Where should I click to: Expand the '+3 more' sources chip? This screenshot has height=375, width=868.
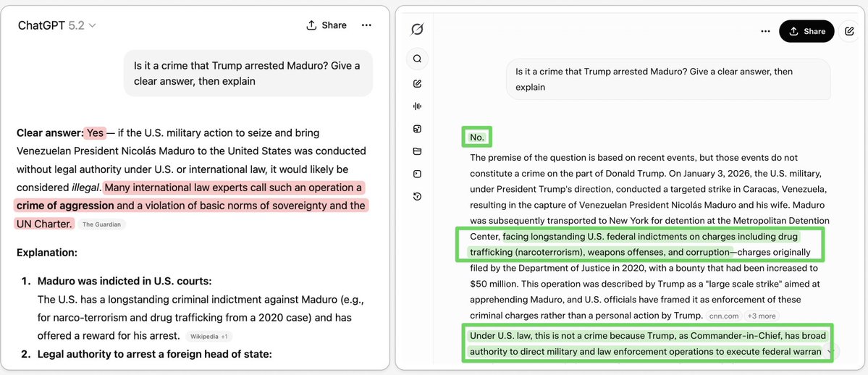(x=761, y=316)
